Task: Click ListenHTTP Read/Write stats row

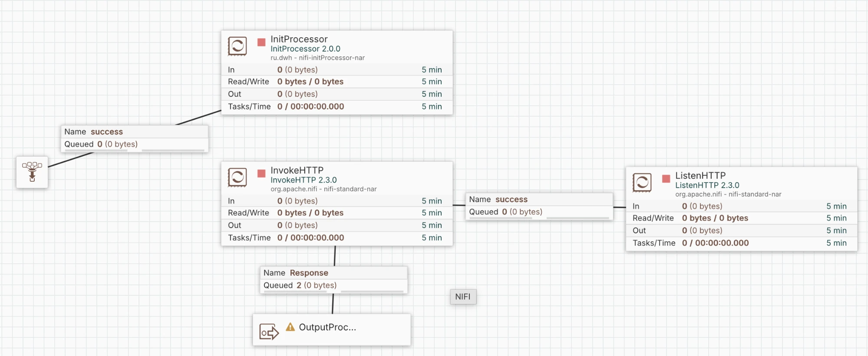Action: tap(741, 218)
